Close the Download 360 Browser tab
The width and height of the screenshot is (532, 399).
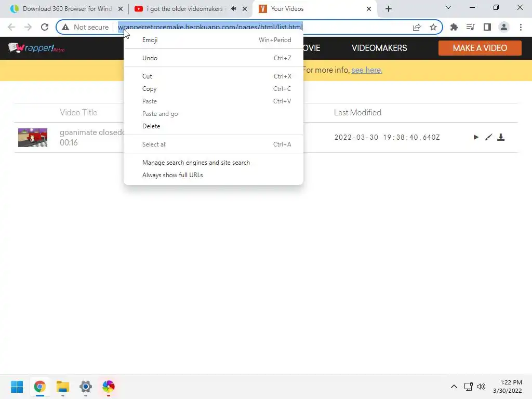(x=121, y=9)
